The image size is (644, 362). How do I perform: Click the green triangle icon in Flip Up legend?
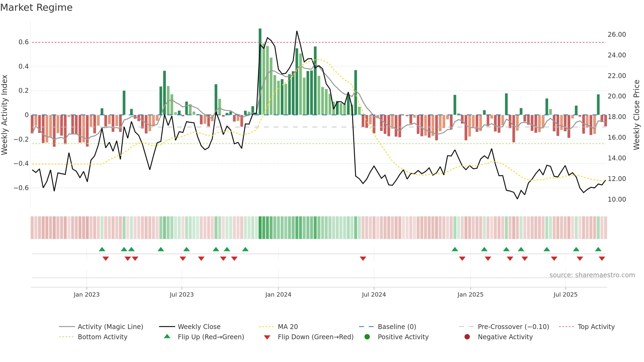(167, 336)
